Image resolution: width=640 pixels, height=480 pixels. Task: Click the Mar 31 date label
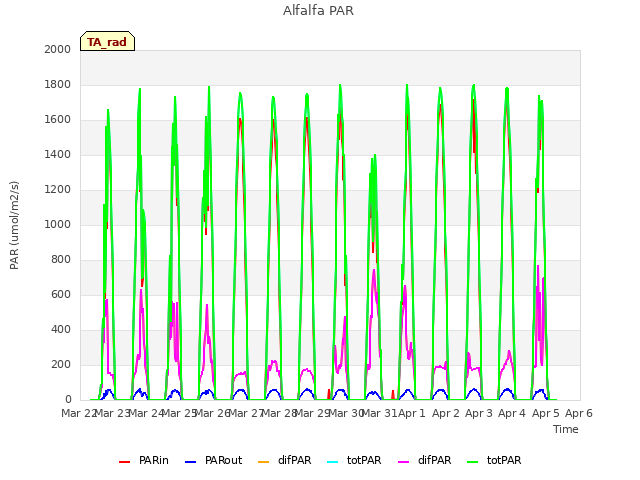(x=379, y=413)
